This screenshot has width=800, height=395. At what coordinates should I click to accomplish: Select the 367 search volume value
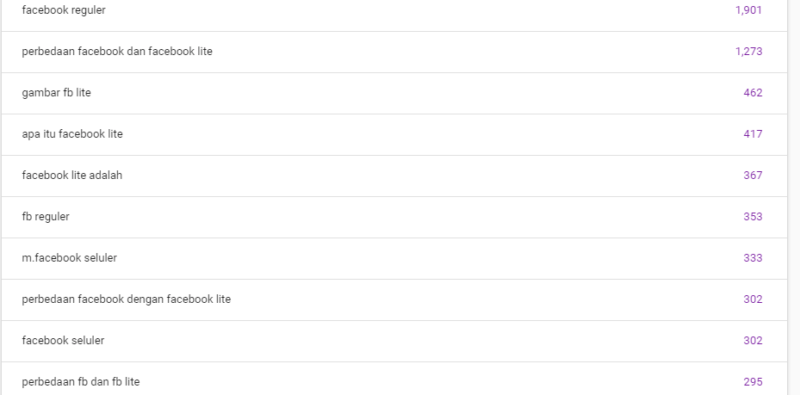pos(753,176)
